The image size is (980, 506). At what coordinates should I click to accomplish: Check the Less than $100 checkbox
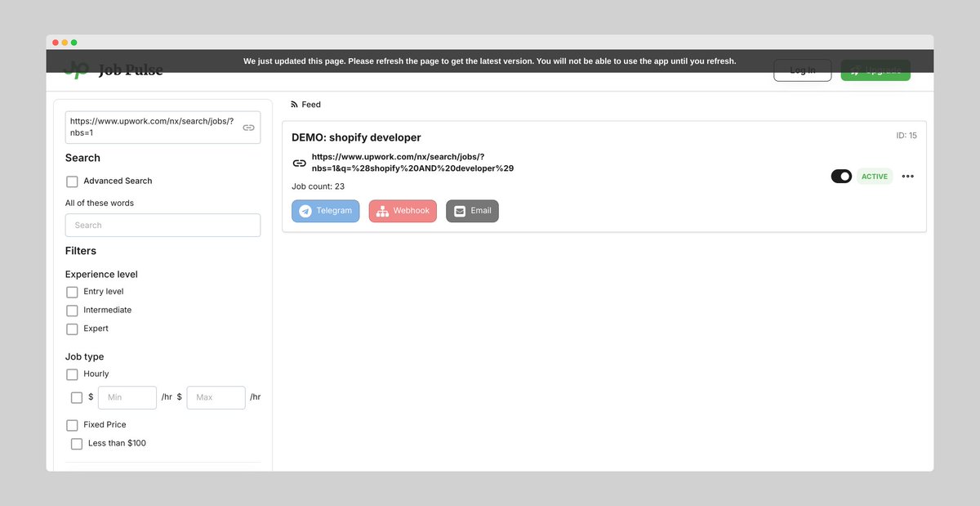click(77, 444)
